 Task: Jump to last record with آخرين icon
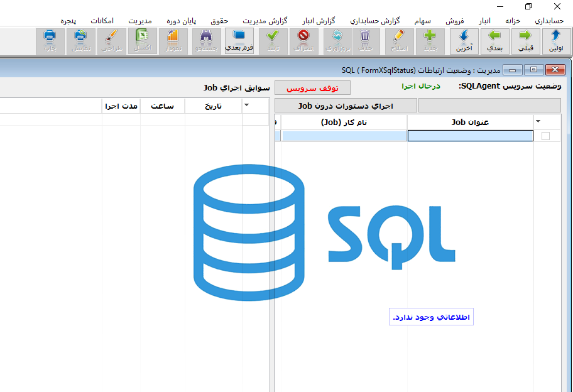click(x=464, y=41)
